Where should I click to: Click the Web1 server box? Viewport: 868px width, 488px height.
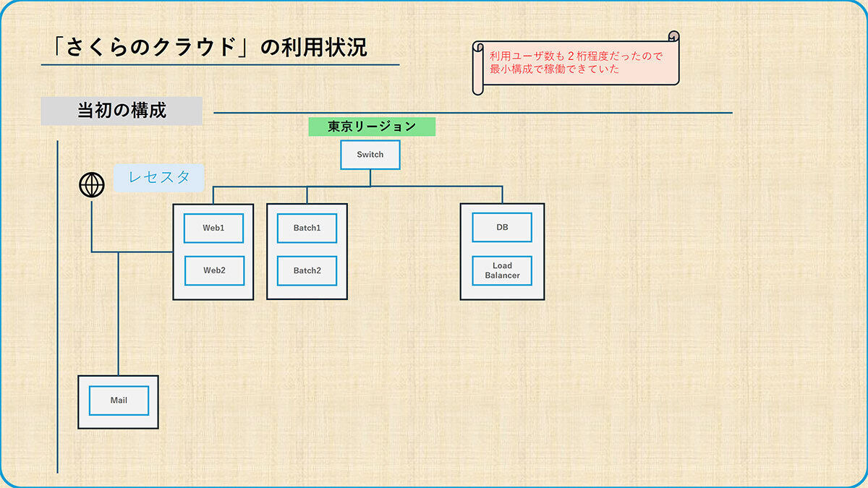pos(213,228)
